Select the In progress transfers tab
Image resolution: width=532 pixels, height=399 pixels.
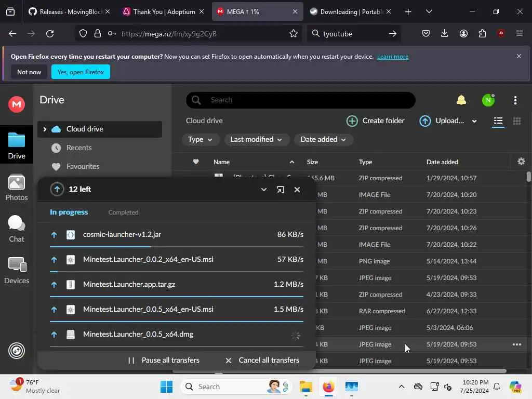click(69, 212)
